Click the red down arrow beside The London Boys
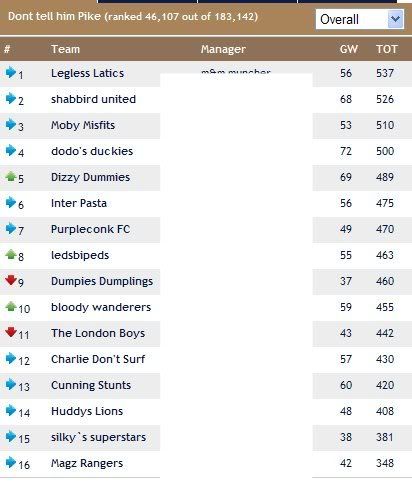 point(11,332)
